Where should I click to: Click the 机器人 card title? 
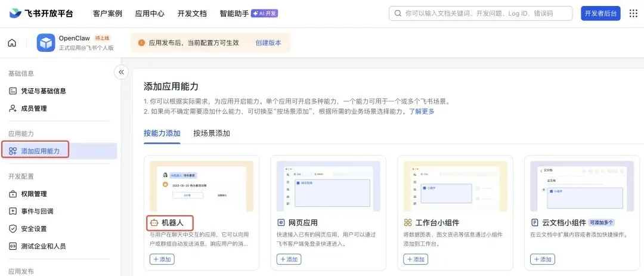click(172, 223)
